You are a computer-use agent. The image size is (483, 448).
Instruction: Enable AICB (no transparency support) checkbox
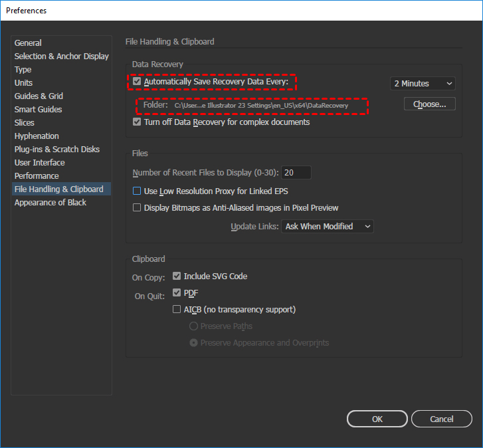point(177,309)
